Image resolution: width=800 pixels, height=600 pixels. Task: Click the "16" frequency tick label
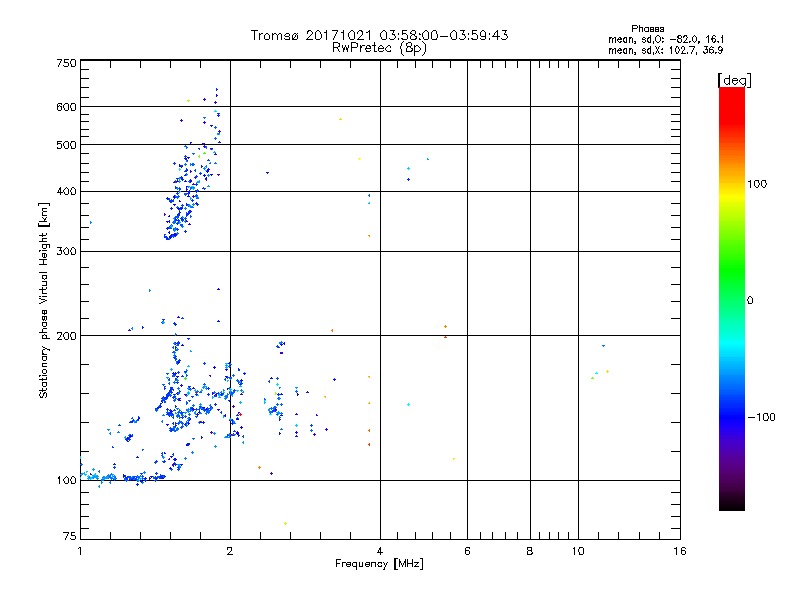[x=680, y=551]
